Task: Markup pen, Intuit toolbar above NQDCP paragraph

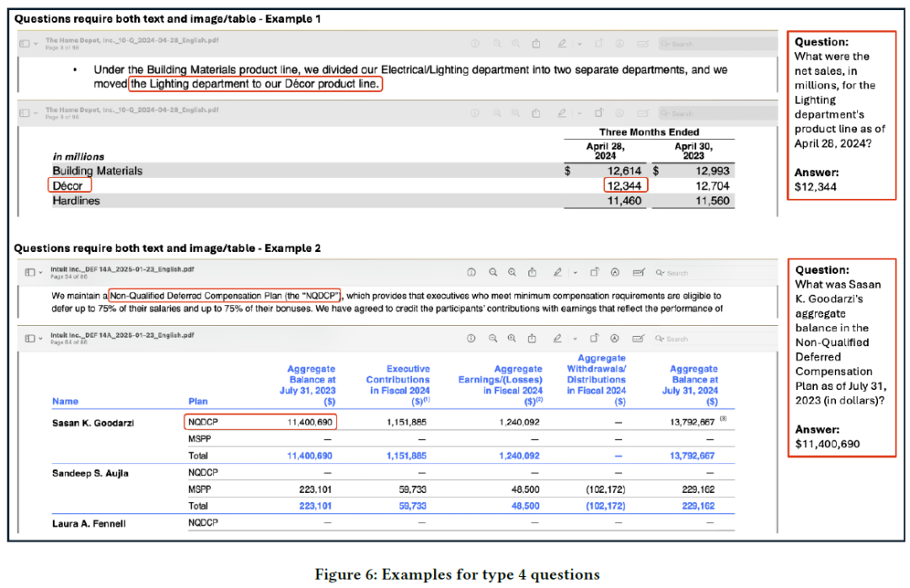Action: tap(558, 271)
